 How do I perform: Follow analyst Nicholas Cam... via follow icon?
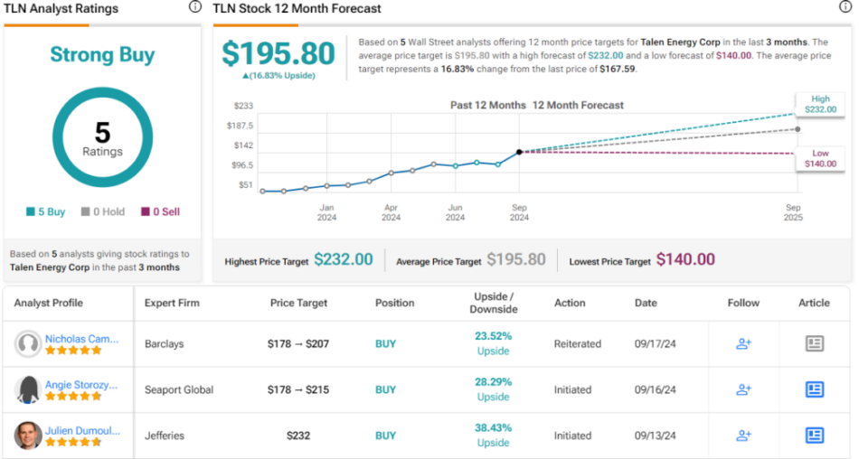(x=743, y=343)
